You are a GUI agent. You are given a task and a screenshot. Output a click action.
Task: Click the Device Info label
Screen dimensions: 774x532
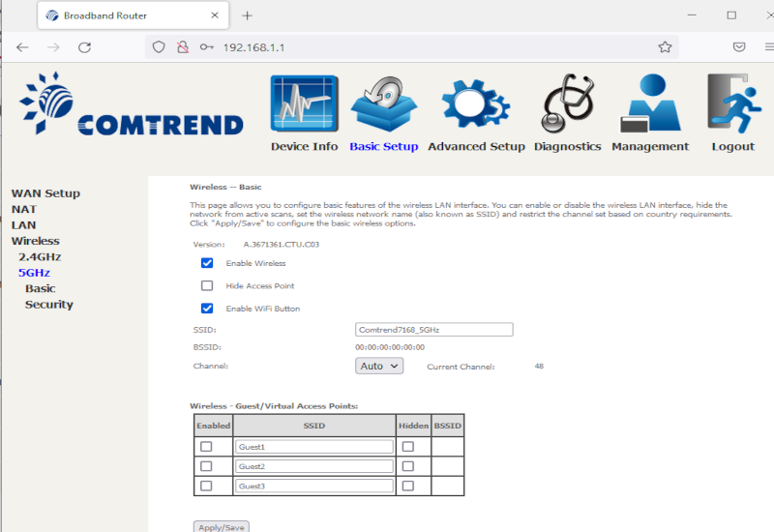[x=304, y=147]
